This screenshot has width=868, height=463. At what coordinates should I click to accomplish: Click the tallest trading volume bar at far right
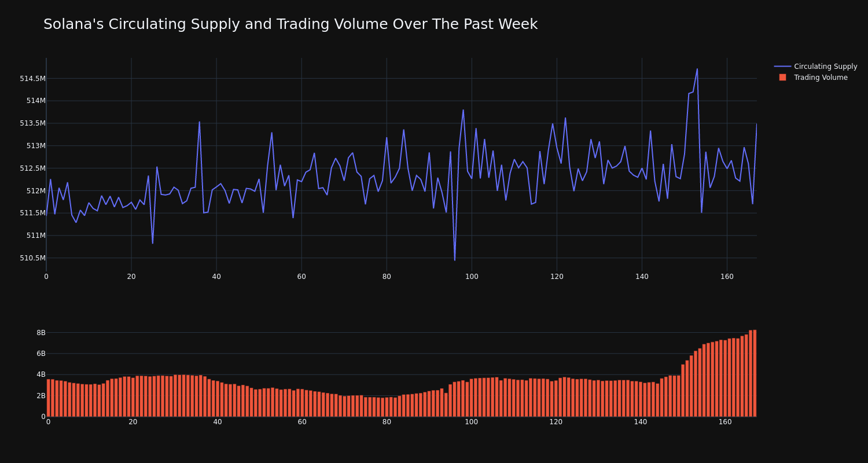[755, 373]
